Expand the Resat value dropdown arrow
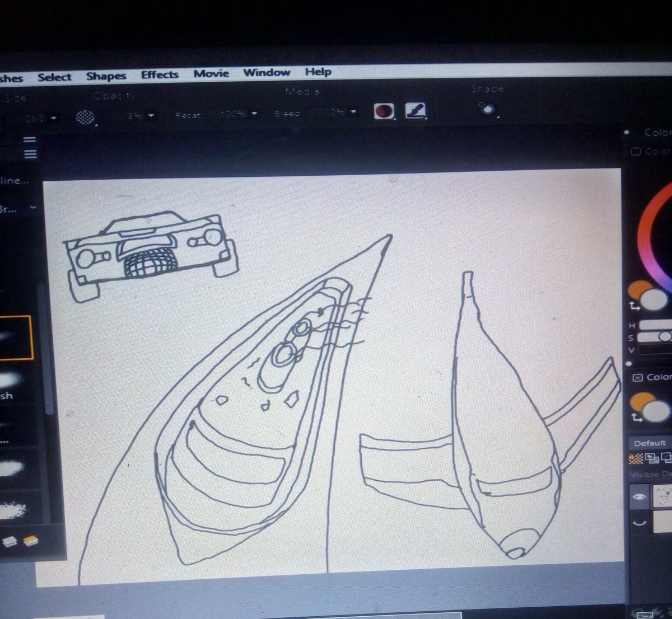 [254, 114]
